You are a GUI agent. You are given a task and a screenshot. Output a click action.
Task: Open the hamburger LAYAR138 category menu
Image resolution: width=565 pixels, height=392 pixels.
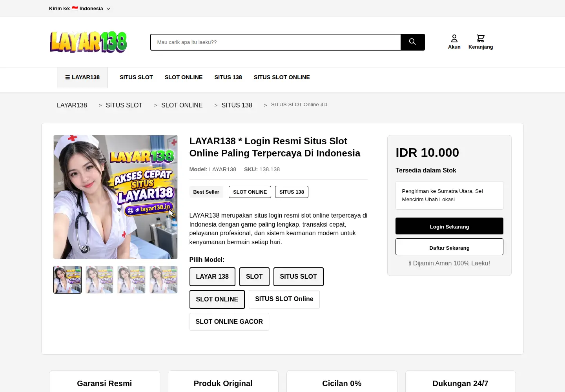pyautogui.click(x=82, y=77)
